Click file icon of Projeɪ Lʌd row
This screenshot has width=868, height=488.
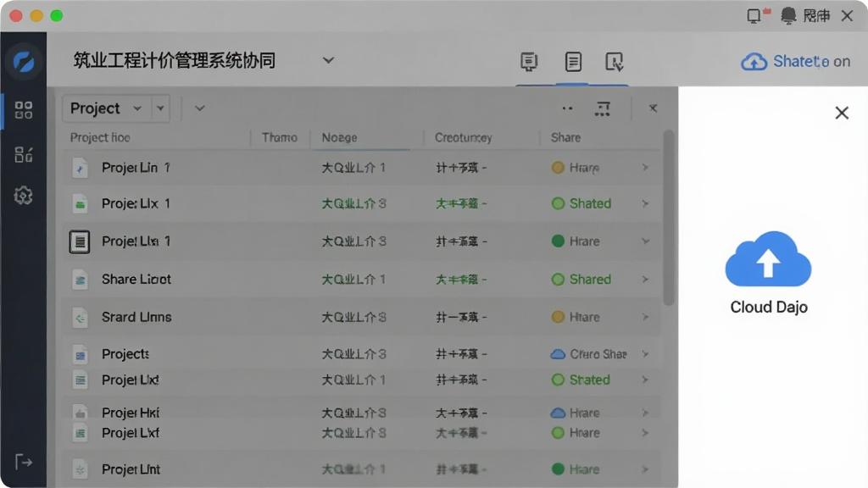81,380
